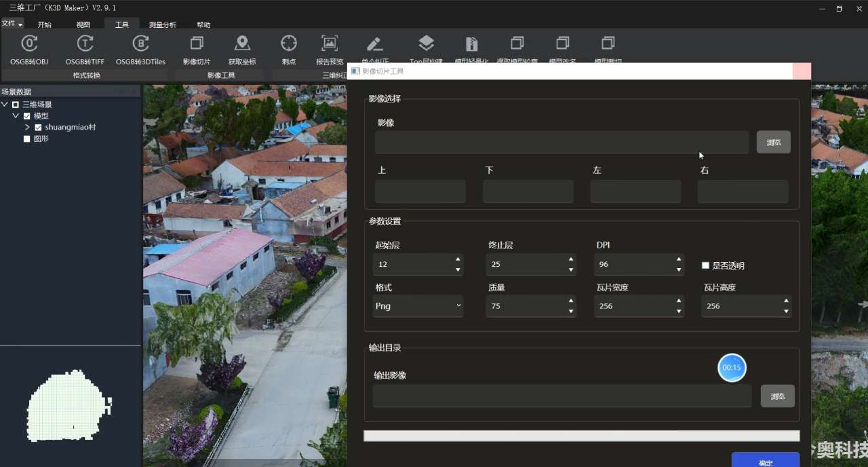
Task: Uncheck the shuangmiao村 model checkbox
Action: 38,128
